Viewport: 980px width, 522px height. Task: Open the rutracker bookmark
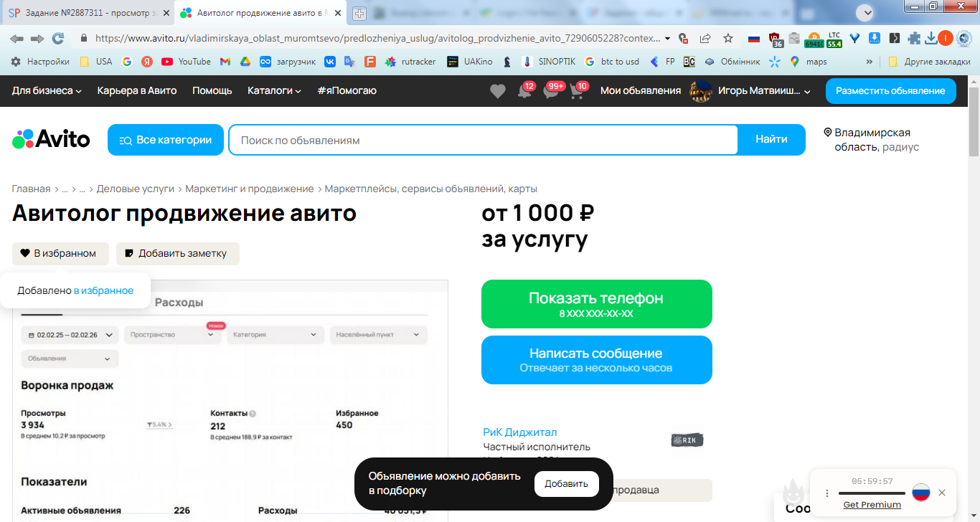(410, 62)
